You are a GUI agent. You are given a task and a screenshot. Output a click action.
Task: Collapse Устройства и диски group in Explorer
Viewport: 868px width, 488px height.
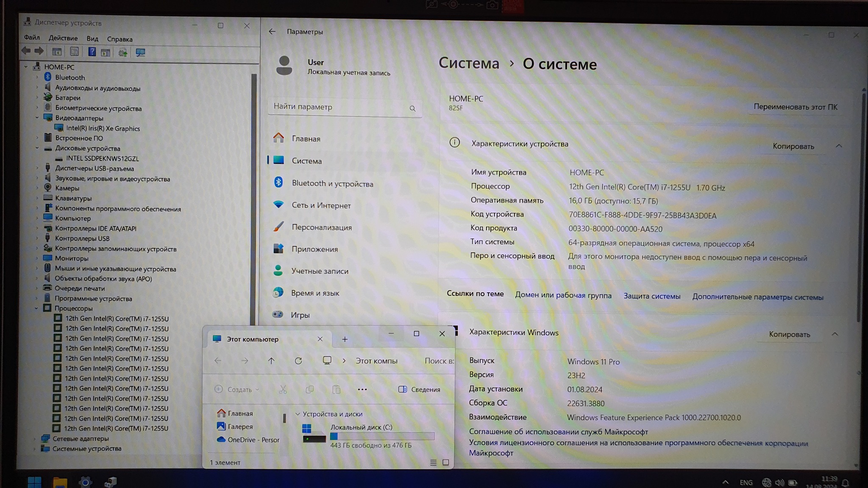point(298,414)
